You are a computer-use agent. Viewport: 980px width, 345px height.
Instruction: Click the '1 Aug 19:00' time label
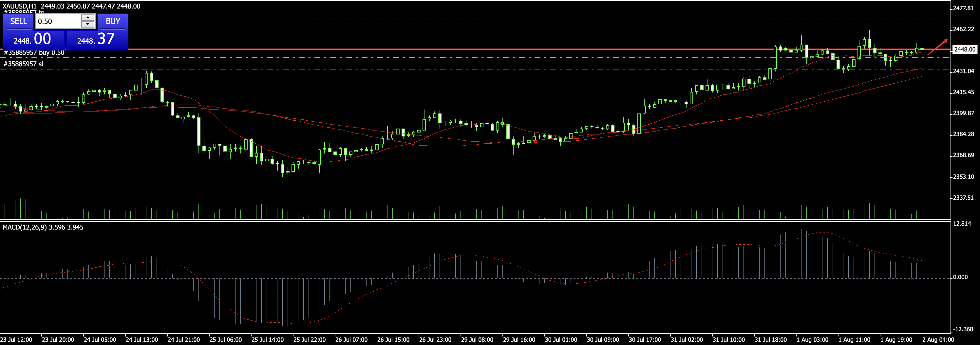(896, 340)
